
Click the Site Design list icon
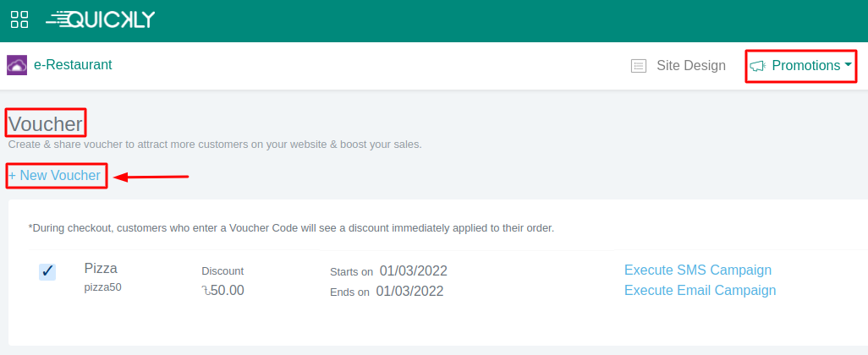(639, 66)
